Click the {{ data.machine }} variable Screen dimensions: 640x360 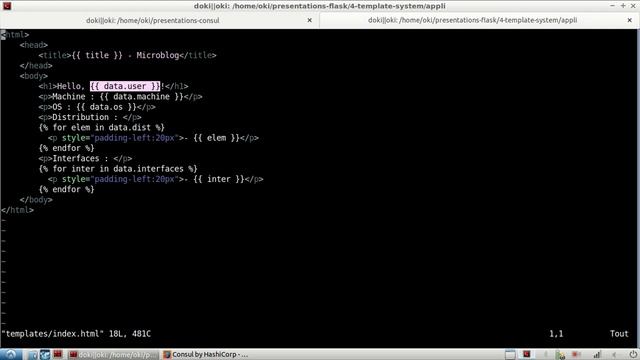coord(141,97)
